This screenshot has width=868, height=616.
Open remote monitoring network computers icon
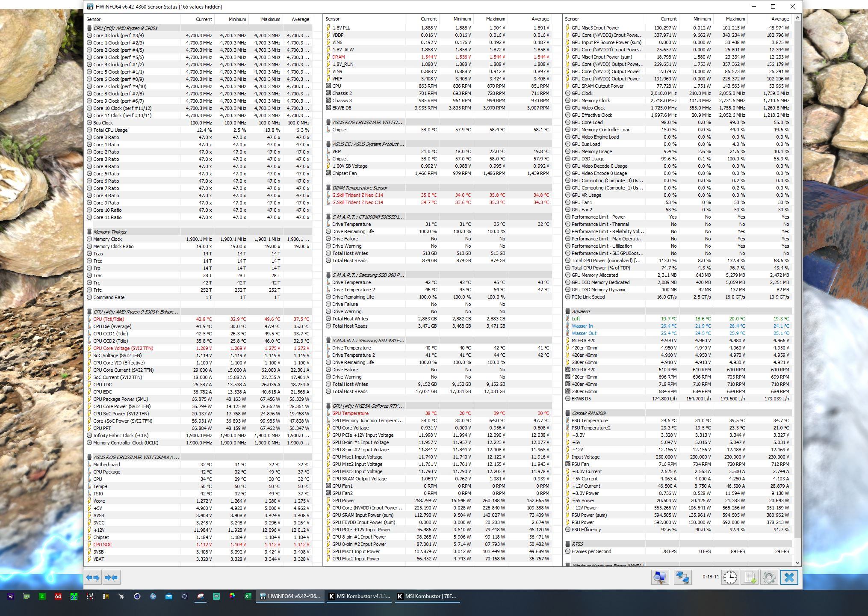coord(682,577)
